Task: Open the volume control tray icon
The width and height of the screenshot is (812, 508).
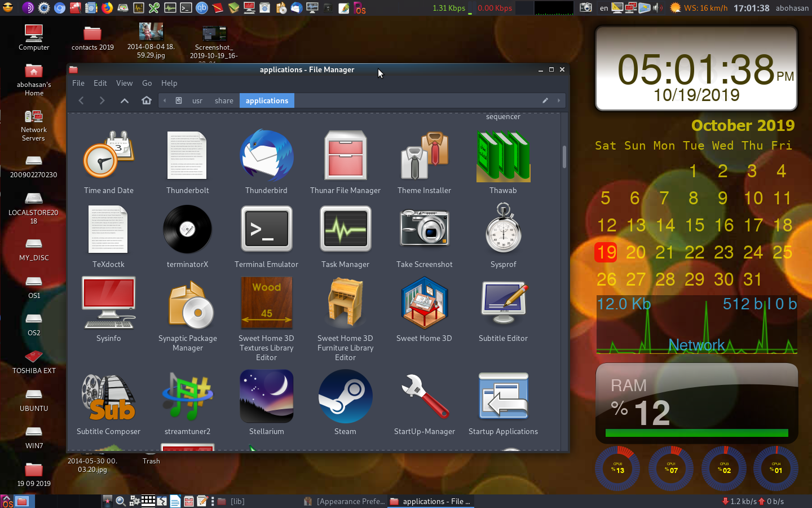Action: point(658,8)
